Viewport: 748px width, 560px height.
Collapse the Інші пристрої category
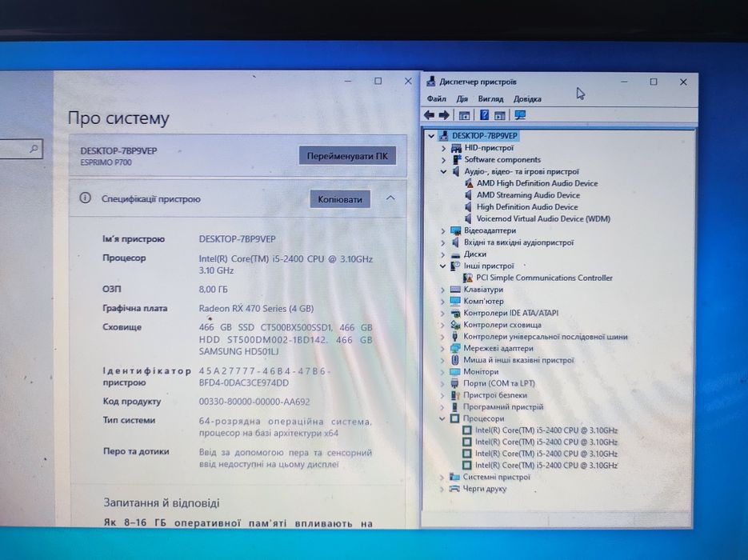coord(442,266)
